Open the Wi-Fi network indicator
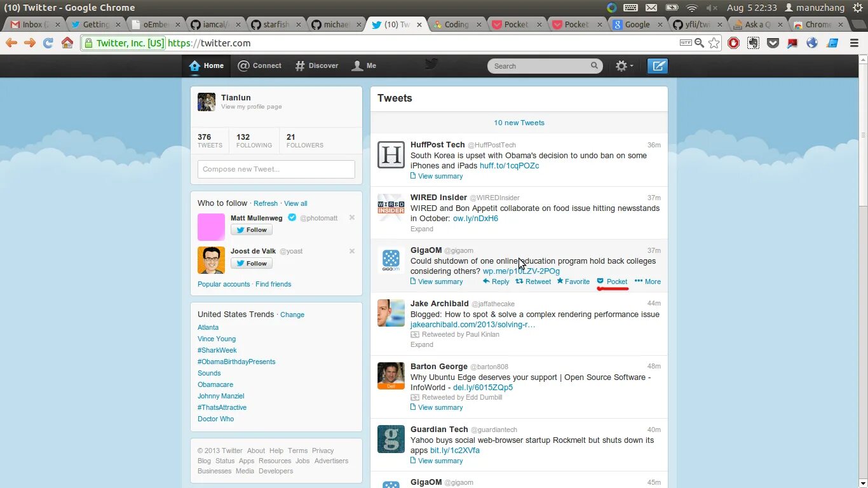Image resolution: width=868 pixels, height=488 pixels. point(692,8)
